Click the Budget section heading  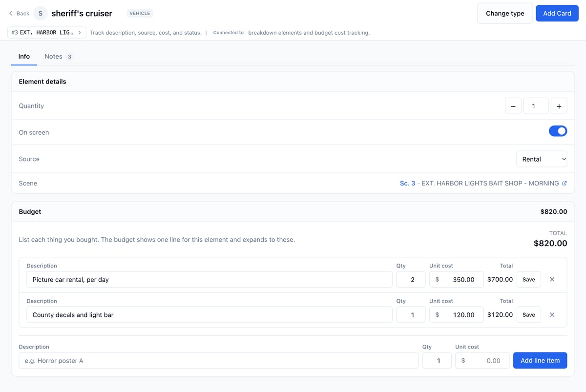(x=30, y=211)
